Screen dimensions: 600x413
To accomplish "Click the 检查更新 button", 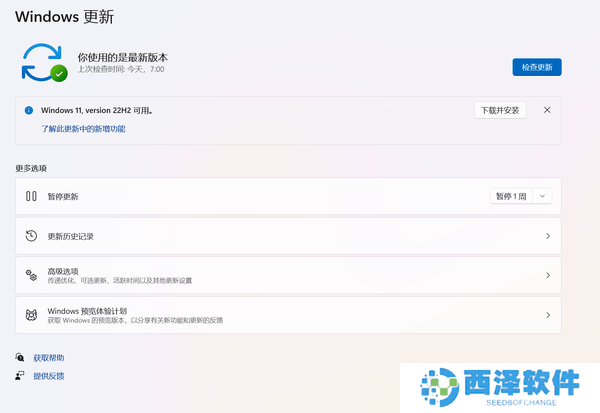I will click(x=537, y=67).
